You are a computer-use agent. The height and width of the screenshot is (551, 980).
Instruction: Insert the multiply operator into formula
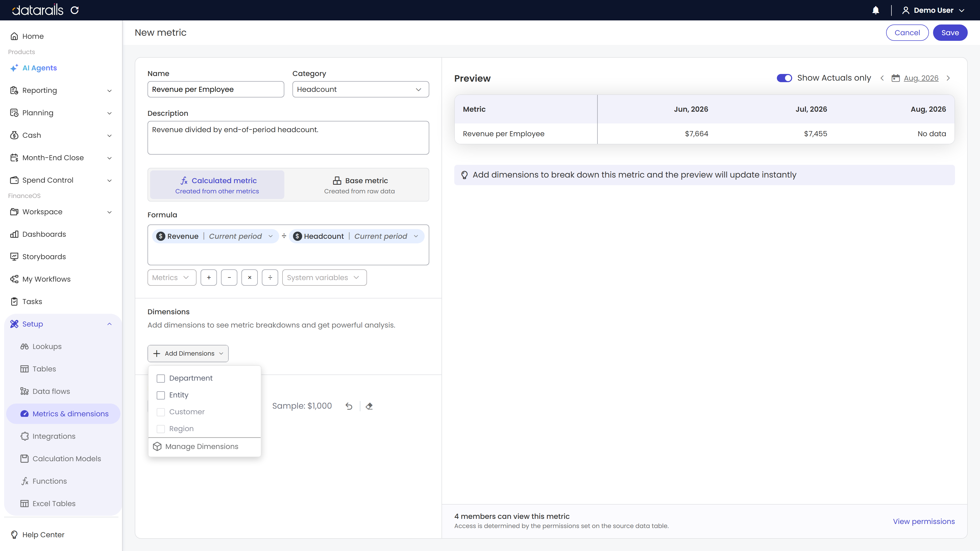250,278
